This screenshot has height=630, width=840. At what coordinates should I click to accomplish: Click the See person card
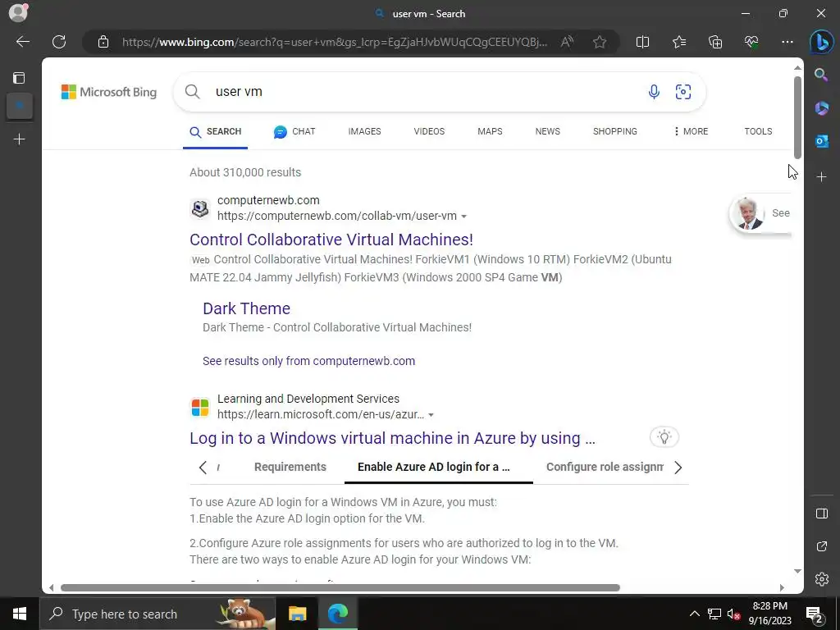click(760, 213)
